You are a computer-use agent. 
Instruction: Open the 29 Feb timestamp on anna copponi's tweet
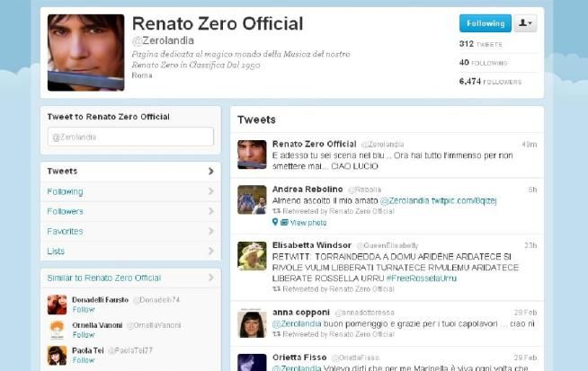click(x=525, y=313)
